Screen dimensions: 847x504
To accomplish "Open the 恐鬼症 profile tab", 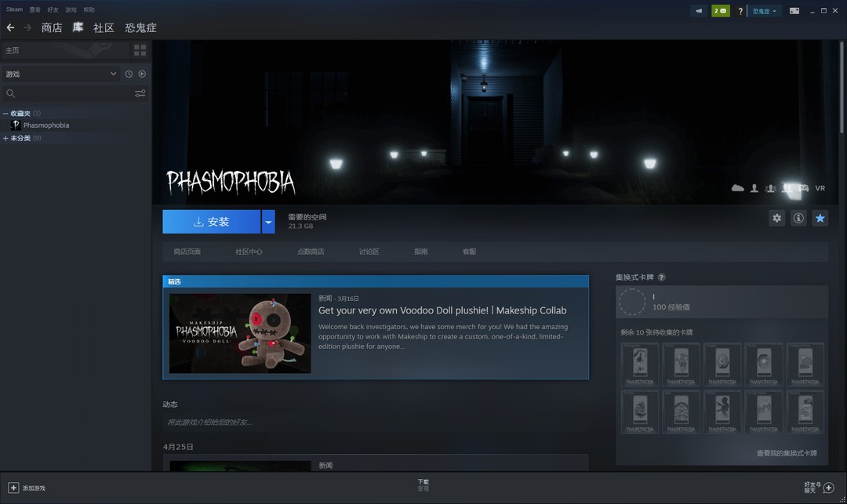I will pos(140,27).
